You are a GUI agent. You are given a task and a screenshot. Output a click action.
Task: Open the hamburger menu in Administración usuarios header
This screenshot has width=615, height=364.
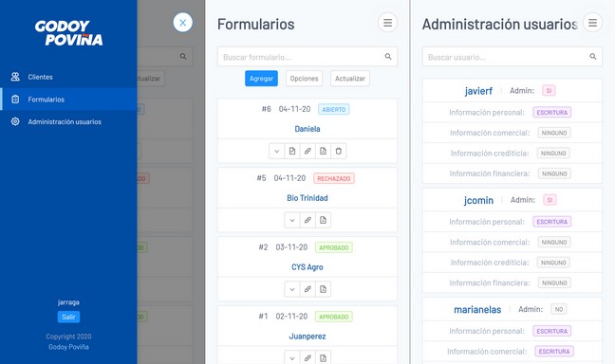[x=592, y=23]
